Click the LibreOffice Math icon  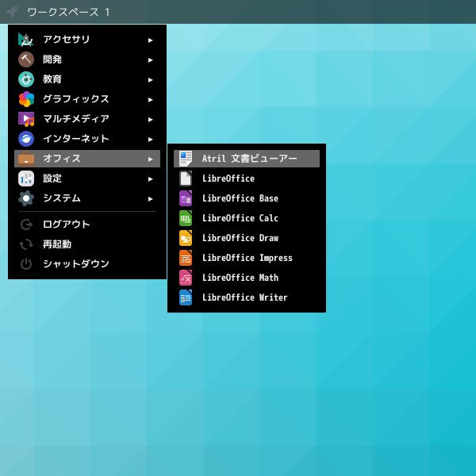186,278
